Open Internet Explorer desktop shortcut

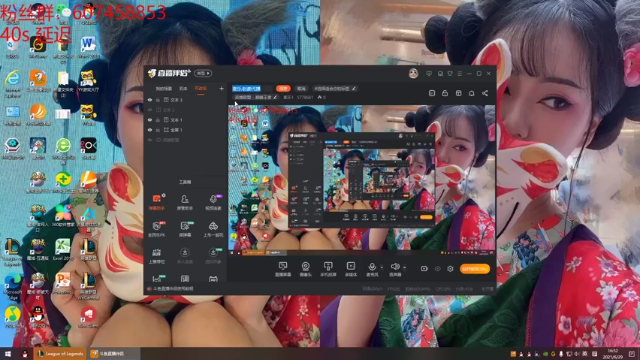point(13,84)
